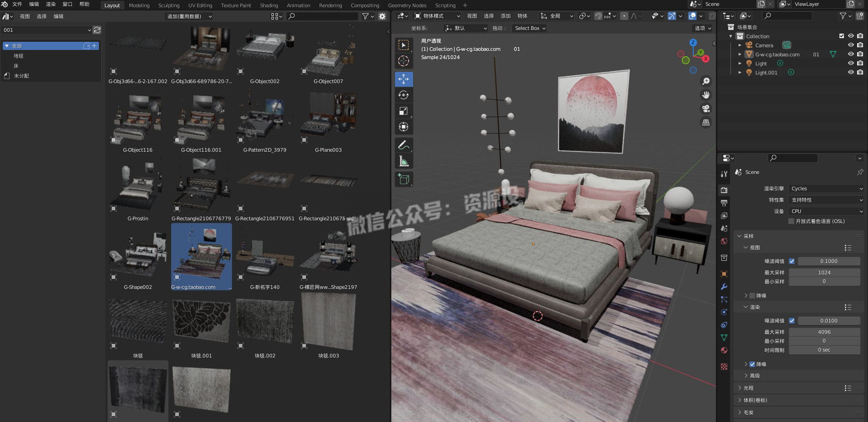Screen dimensions: 868x422
Task: Expand Camera item in outliner tree
Action: click(740, 45)
